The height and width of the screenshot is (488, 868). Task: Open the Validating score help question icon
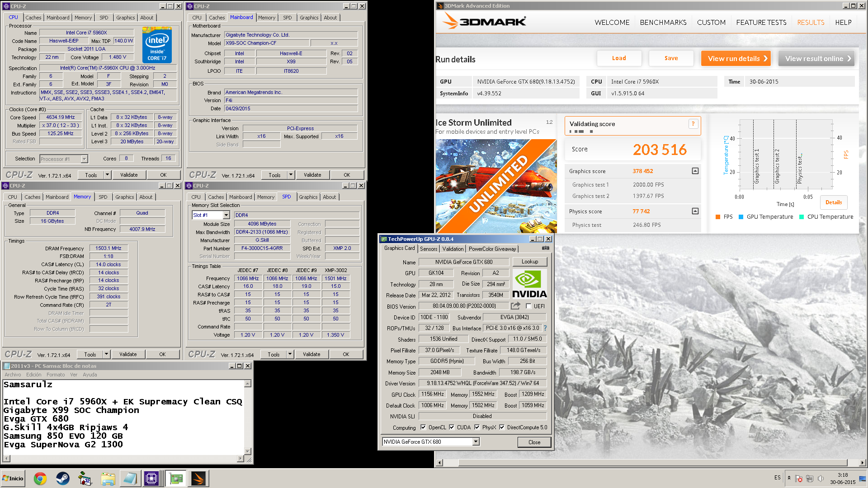coord(693,124)
